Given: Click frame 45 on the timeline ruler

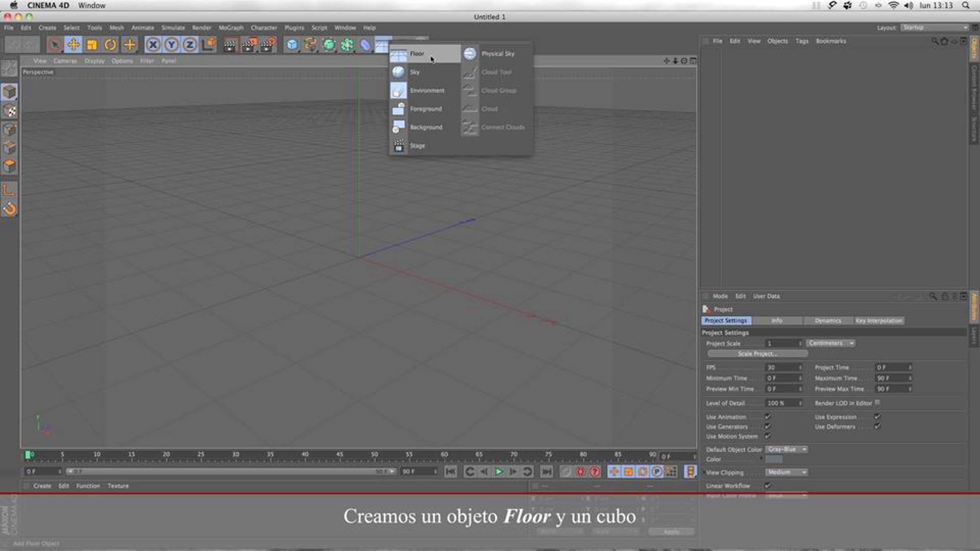Looking at the screenshot, I should tap(340, 455).
